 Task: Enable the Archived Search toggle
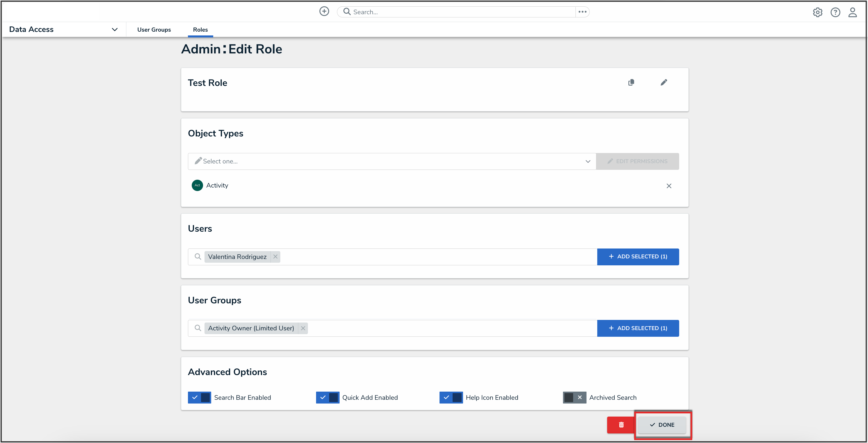575,397
